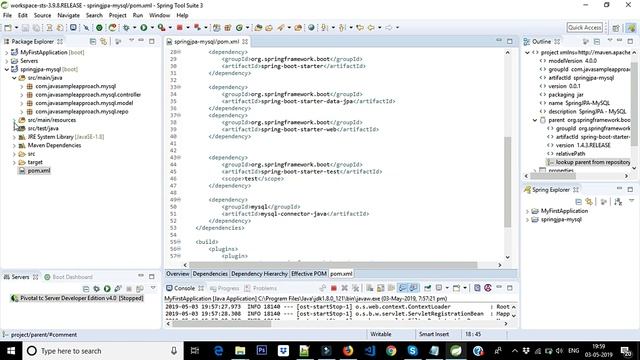640x360 pixels.
Task: Click Clear Console icon
Action: [369, 288]
